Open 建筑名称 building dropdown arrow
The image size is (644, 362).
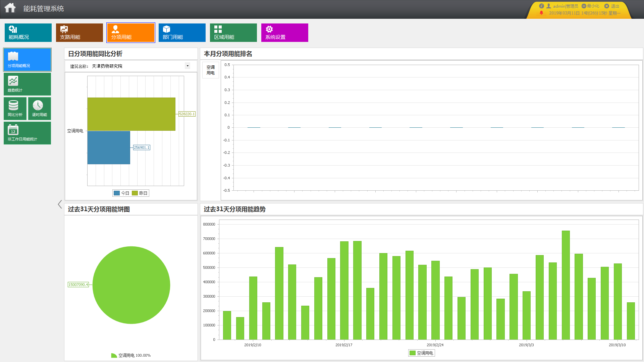tap(187, 66)
